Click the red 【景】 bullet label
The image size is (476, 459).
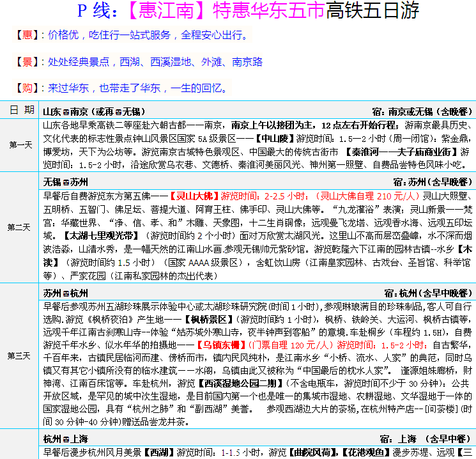tap(26, 62)
